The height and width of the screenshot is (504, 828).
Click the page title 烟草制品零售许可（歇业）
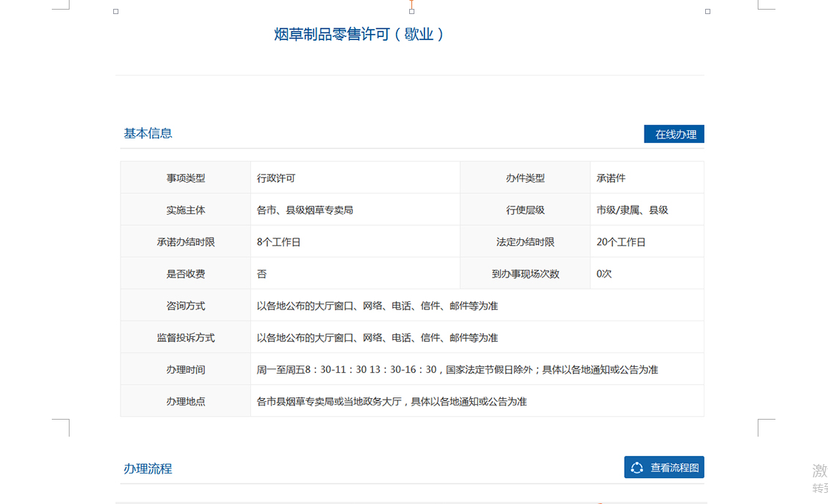[359, 34]
